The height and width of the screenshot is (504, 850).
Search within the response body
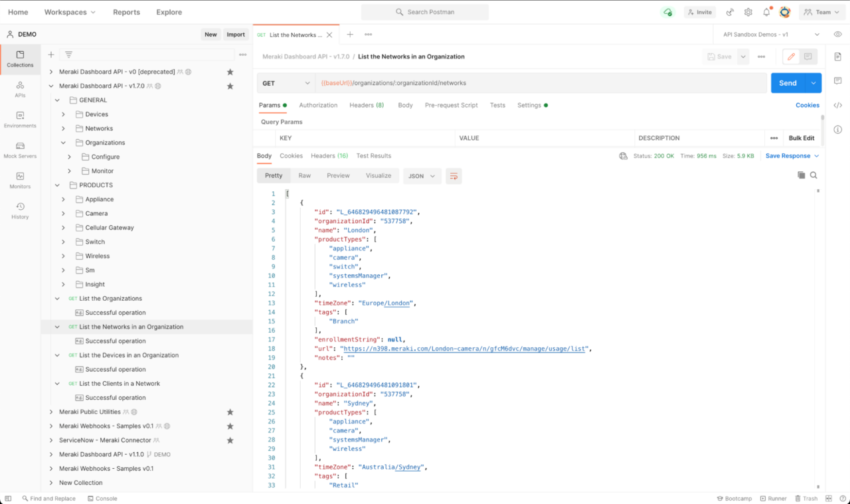815,175
